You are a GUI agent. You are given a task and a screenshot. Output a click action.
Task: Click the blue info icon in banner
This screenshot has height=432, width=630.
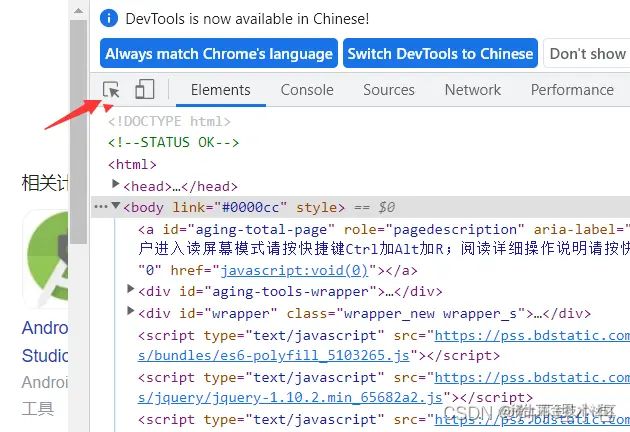click(x=109, y=18)
